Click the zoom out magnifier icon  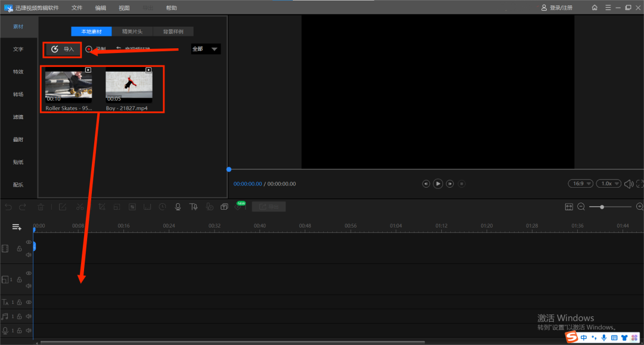click(x=581, y=207)
